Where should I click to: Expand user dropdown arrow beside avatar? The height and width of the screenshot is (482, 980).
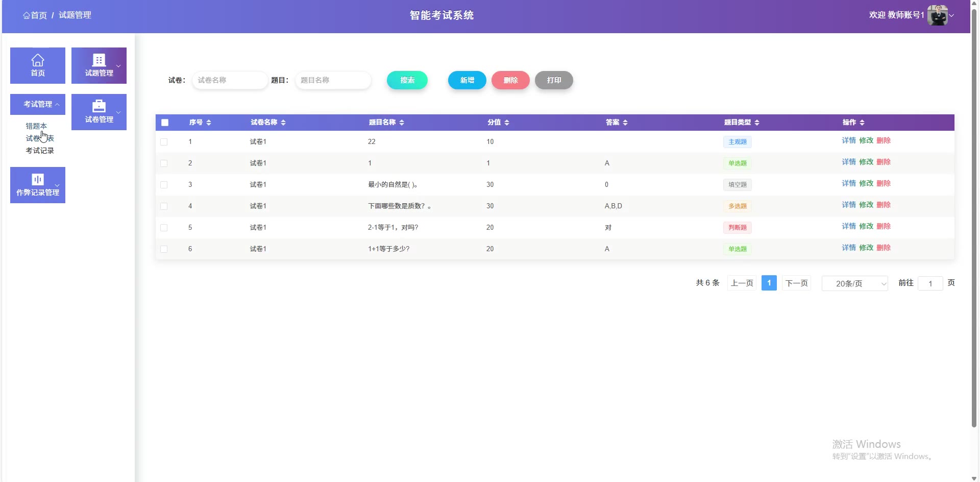coord(951,15)
